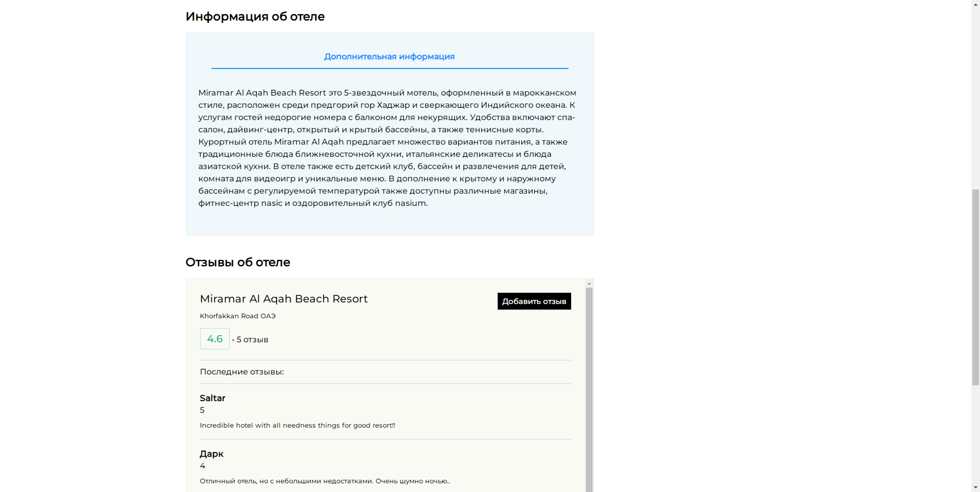Click the 'Отличный отель' review text
The width and height of the screenshot is (980, 492).
click(325, 481)
